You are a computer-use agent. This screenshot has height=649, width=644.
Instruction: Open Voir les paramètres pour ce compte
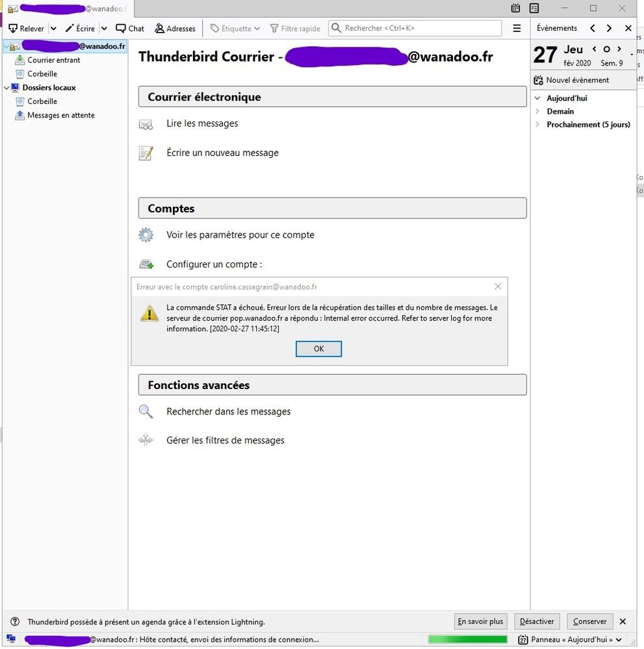[240, 235]
